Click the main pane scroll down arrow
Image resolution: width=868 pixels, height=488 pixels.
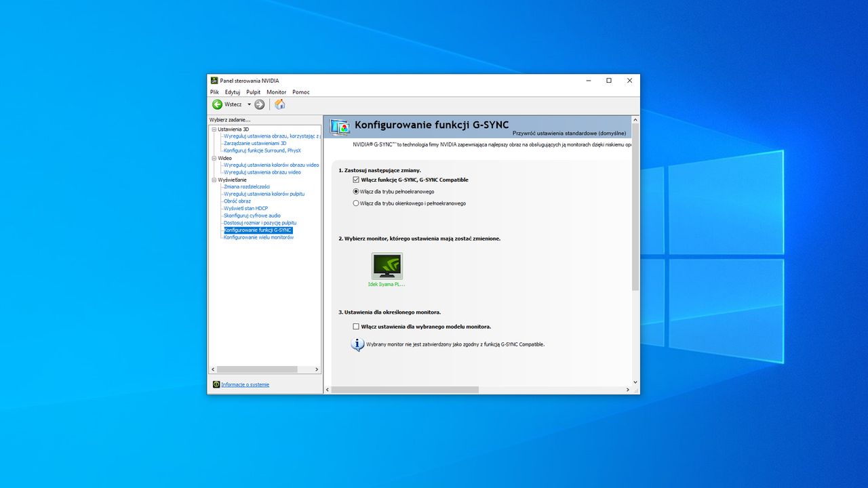coord(635,382)
